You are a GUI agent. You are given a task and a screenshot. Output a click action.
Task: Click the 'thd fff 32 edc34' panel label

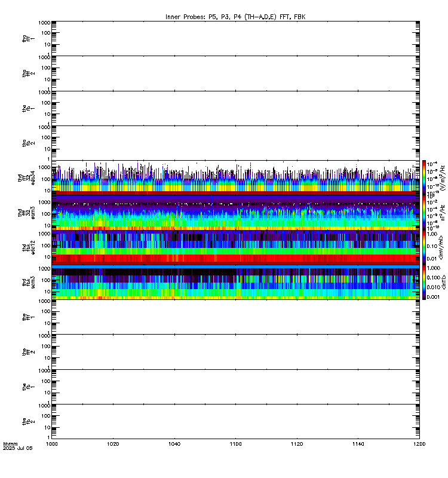tap(26, 177)
